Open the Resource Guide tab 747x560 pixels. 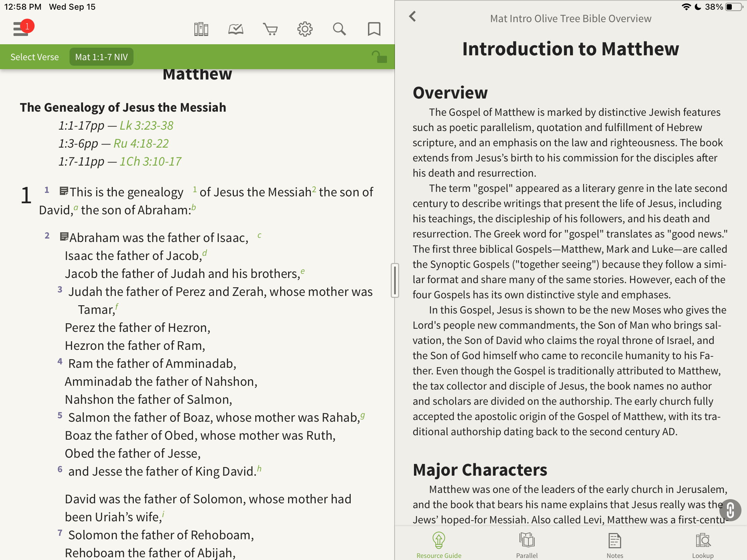pyautogui.click(x=439, y=545)
